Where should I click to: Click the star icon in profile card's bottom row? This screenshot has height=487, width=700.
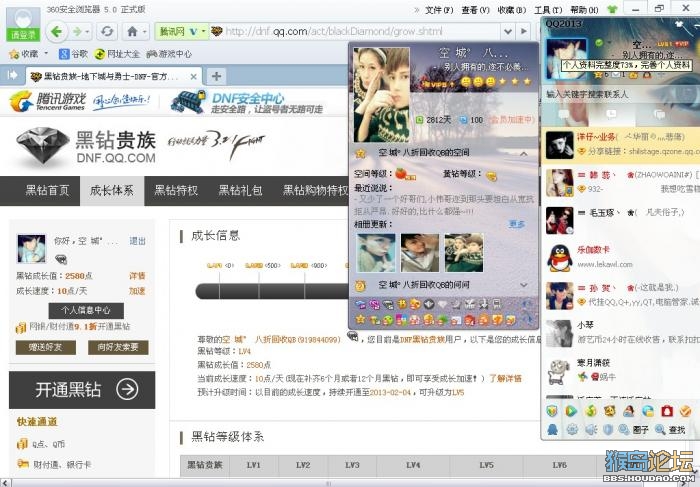[x=360, y=320]
